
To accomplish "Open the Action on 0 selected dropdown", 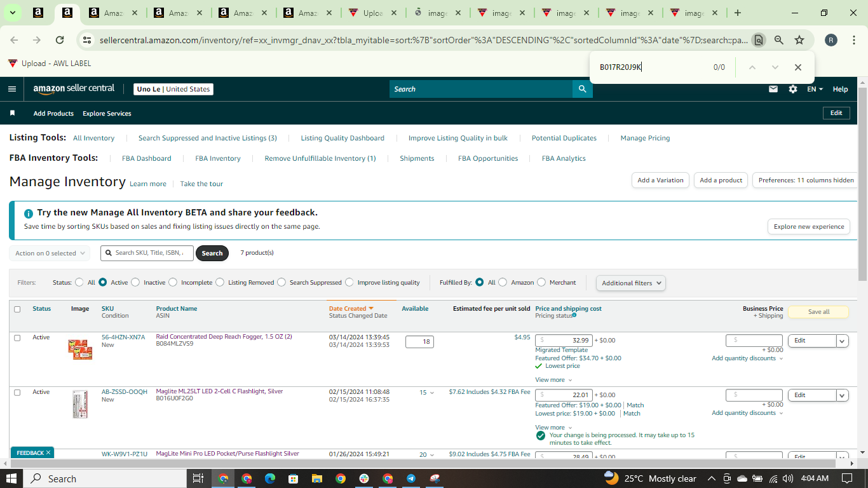I will click(50, 253).
